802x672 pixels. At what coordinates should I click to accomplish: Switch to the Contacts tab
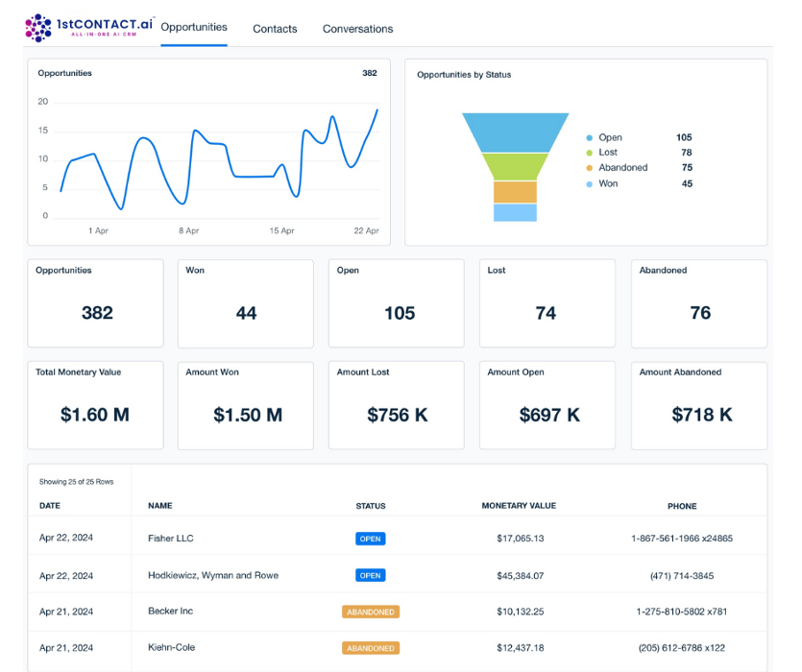275,29
